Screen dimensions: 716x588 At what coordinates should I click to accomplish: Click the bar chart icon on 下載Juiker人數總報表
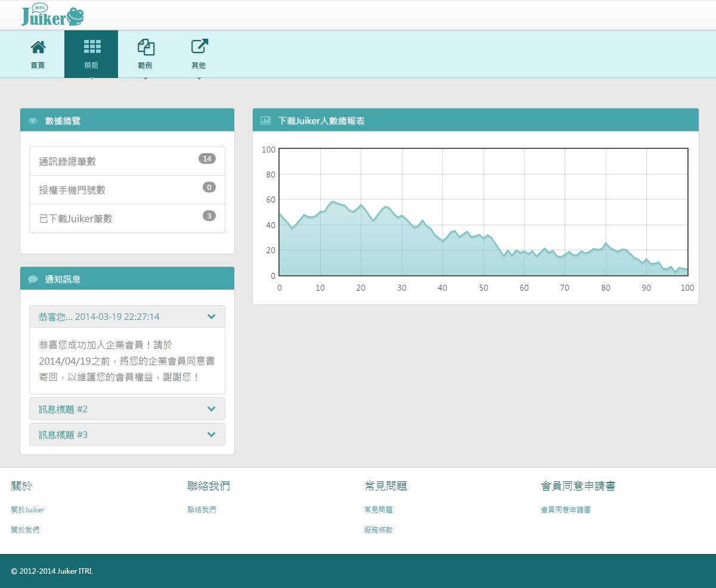point(265,120)
